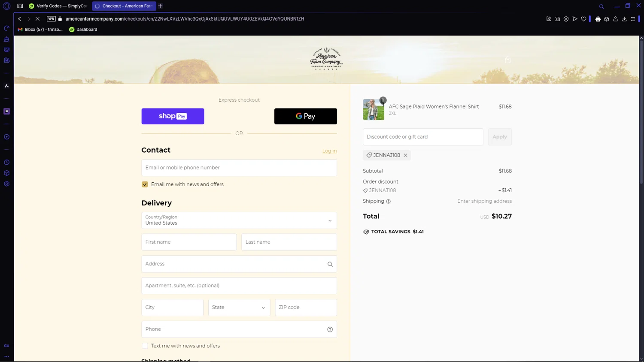The image size is (644, 362).
Task: Click the VPN badge in address bar
Action: (51, 19)
